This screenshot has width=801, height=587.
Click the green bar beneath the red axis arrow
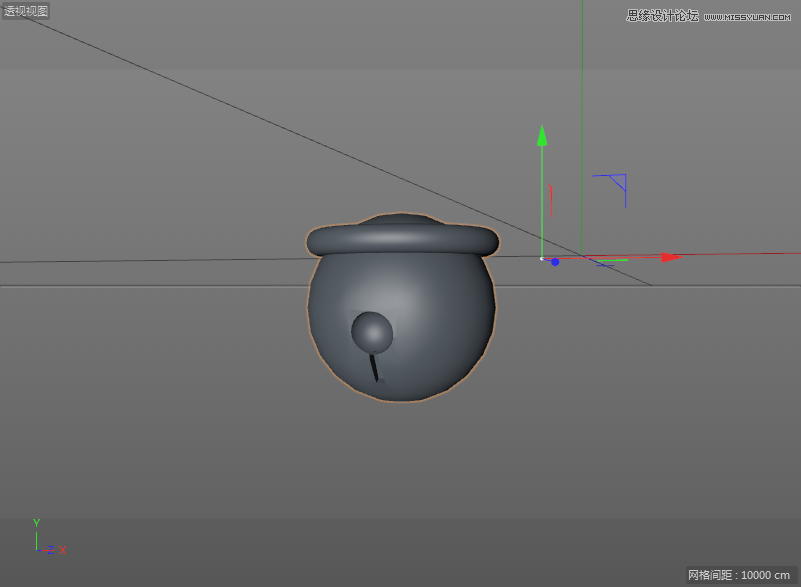point(613,260)
